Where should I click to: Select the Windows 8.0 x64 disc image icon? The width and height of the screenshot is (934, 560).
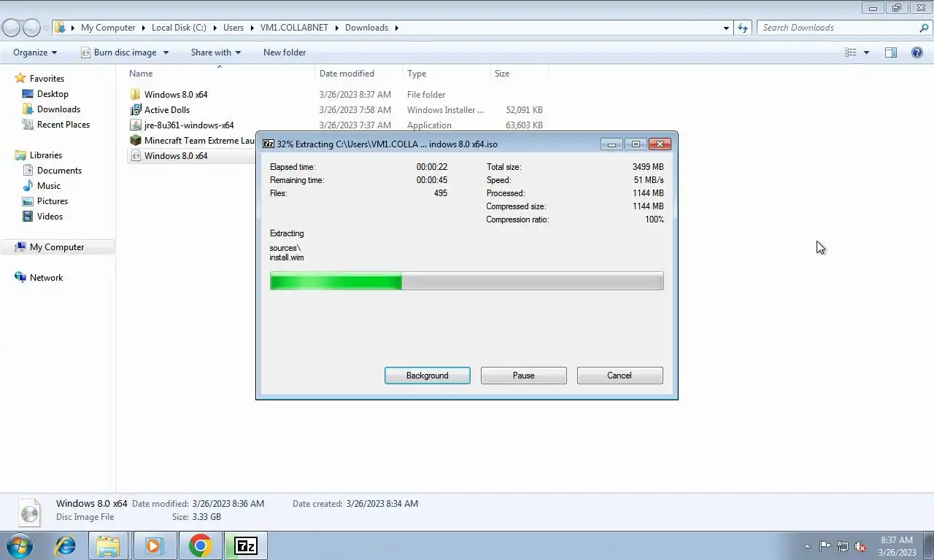[x=135, y=156]
